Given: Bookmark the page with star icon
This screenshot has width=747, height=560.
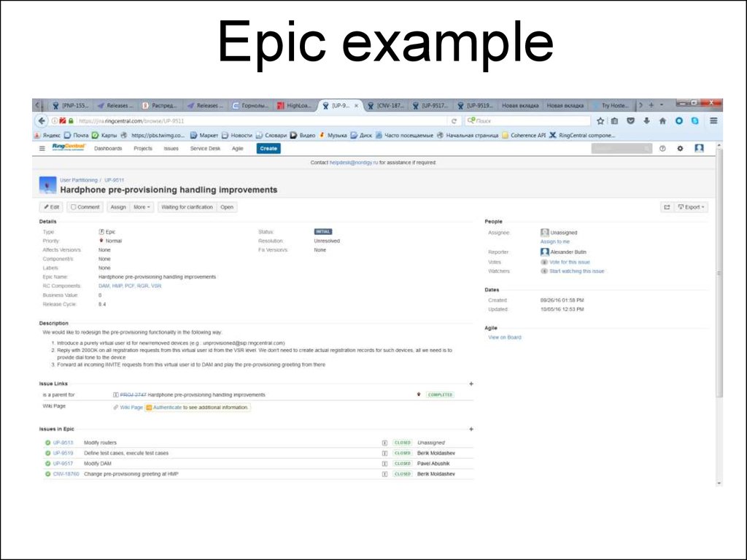Looking at the screenshot, I should (600, 121).
